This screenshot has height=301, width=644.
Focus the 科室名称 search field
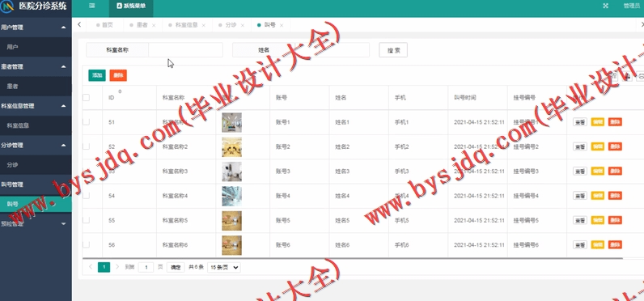(185, 49)
